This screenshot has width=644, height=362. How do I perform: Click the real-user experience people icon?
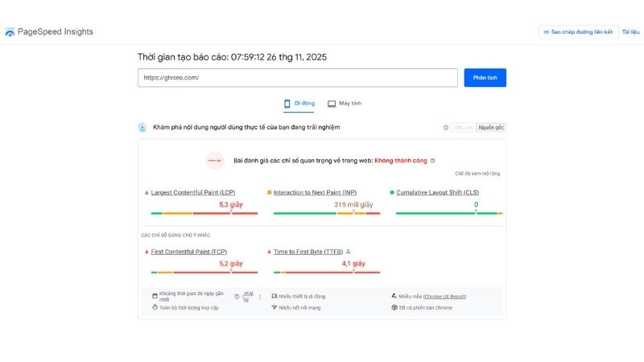click(142, 128)
